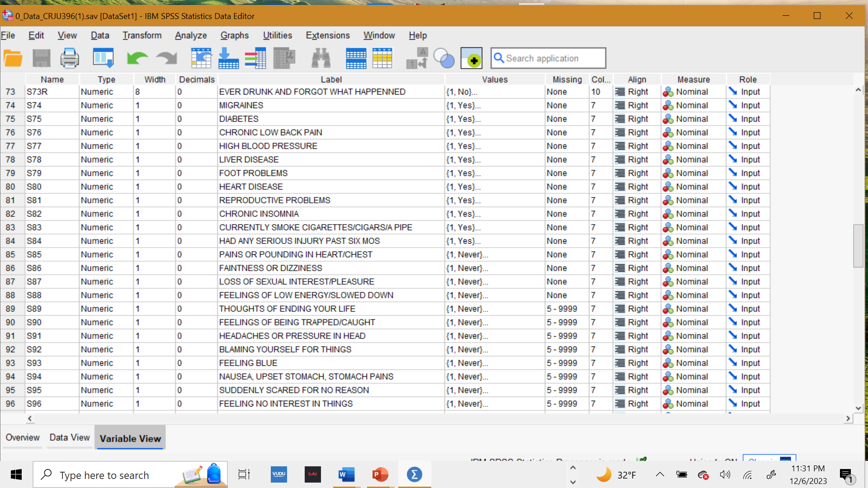The height and width of the screenshot is (488, 868).
Task: Select the DIABETES label cell
Action: 331,119
